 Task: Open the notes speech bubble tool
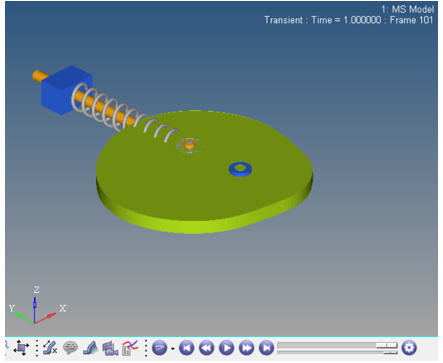coord(70,348)
